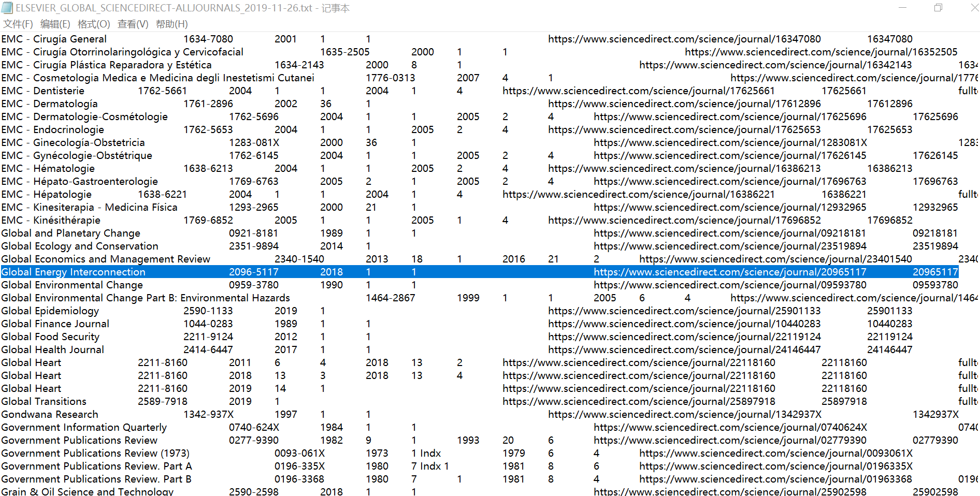The width and height of the screenshot is (980, 496).
Task: Click 'Government Publications Review. Part A'
Action: (96, 466)
